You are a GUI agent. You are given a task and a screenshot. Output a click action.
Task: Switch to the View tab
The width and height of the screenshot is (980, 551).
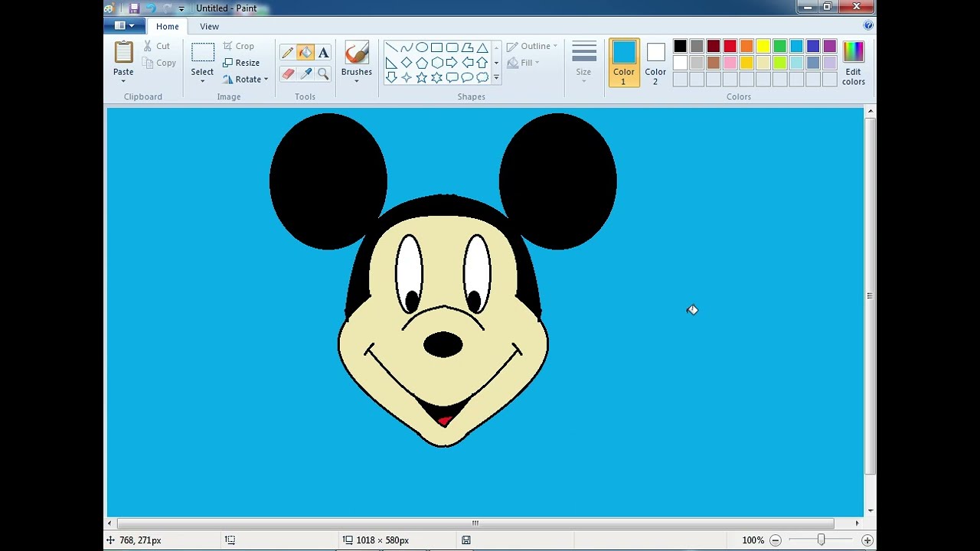209,26
